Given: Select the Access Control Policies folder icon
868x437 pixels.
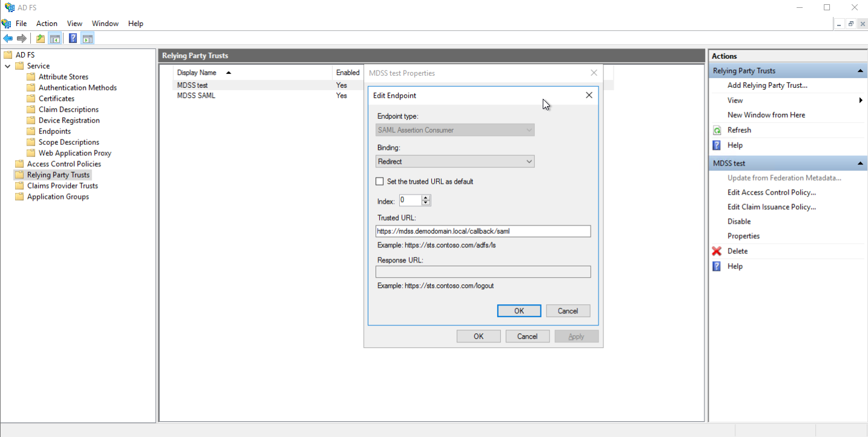Looking at the screenshot, I should (19, 164).
